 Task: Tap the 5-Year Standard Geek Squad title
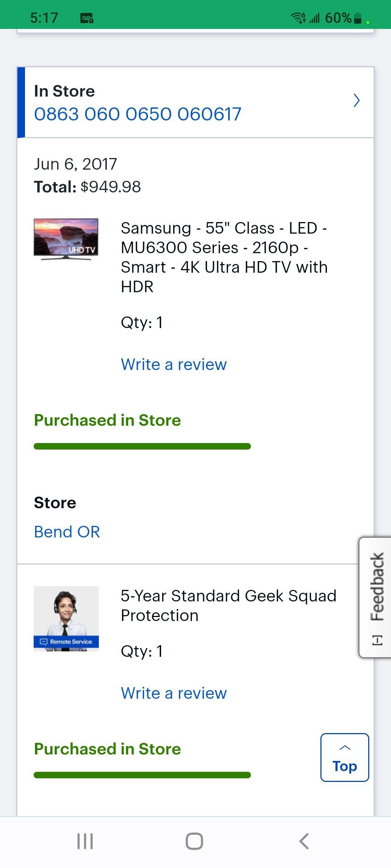click(x=228, y=605)
